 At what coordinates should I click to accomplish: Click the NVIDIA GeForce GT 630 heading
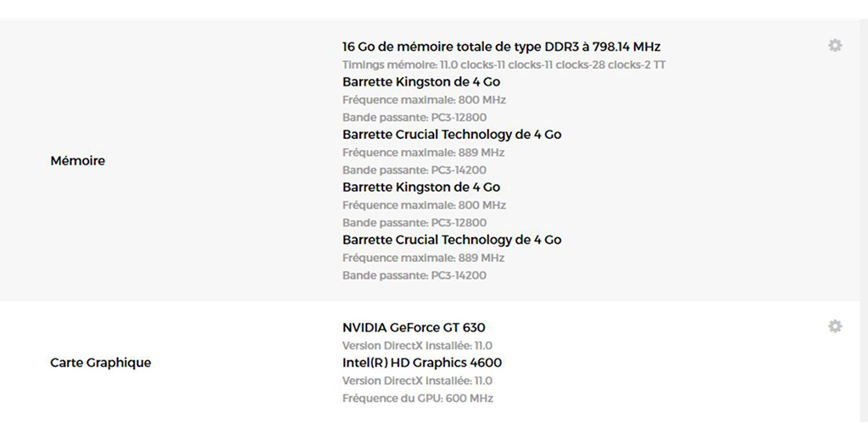pos(414,327)
